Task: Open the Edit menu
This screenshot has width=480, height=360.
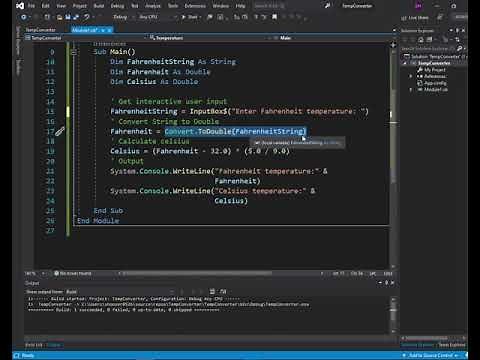Action: [x=45, y=6]
